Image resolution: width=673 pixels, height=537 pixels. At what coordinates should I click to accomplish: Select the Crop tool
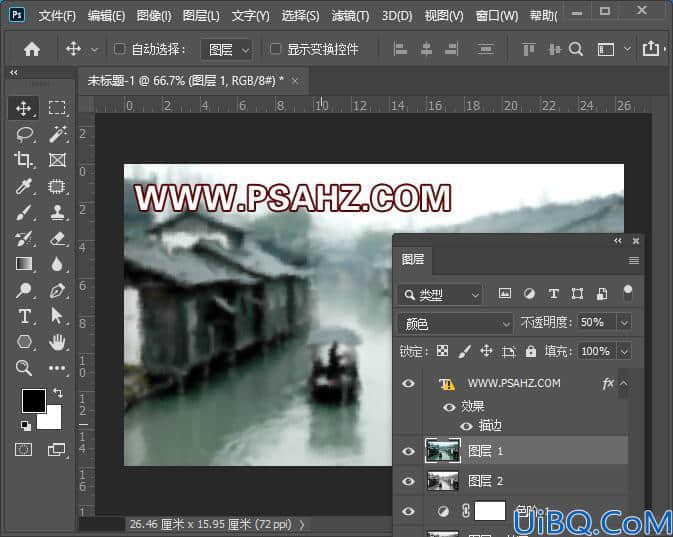[24, 160]
